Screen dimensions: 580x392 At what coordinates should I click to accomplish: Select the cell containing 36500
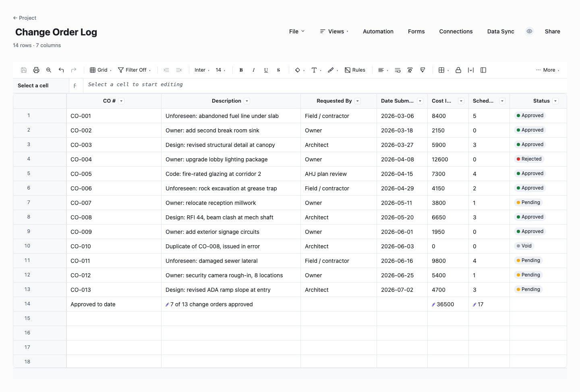click(x=448, y=304)
